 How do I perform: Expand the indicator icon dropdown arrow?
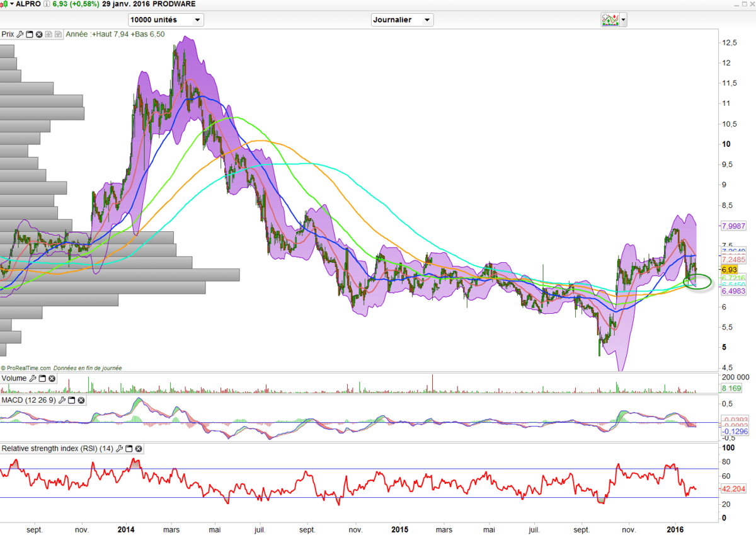(624, 20)
